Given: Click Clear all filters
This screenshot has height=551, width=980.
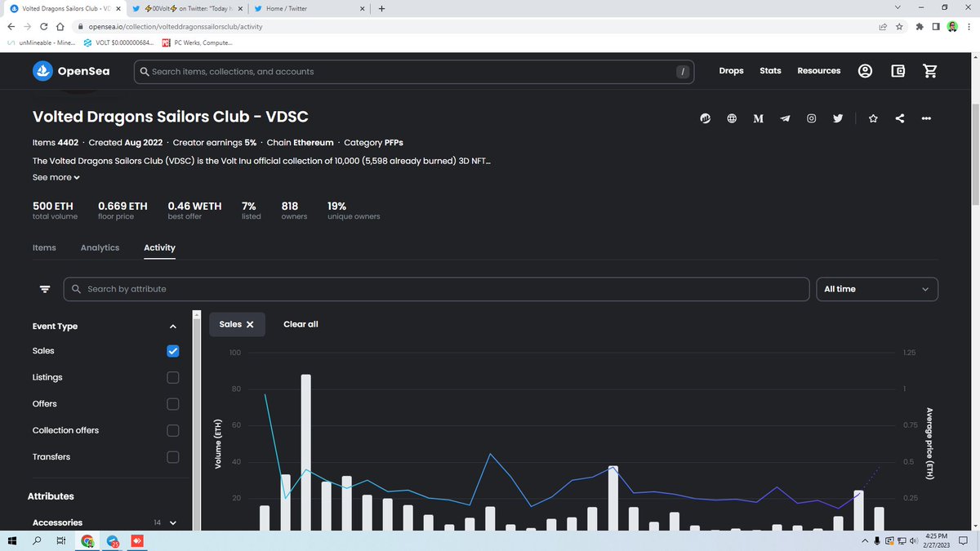Looking at the screenshot, I should click(301, 324).
